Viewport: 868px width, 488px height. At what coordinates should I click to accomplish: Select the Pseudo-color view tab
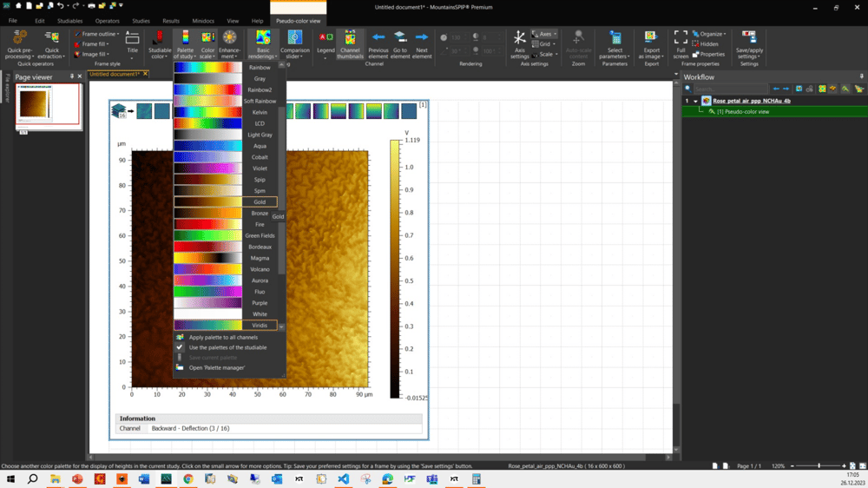(299, 21)
